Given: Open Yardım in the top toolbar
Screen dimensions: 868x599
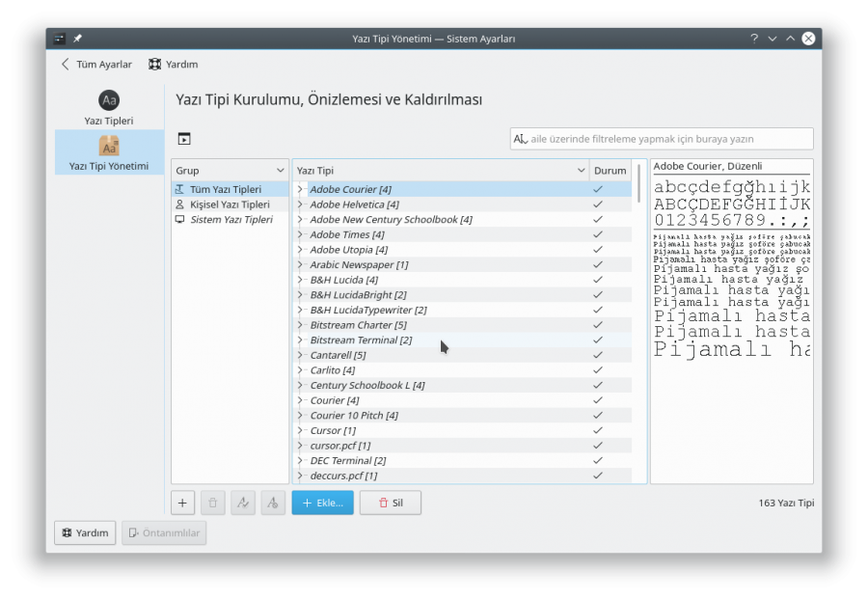Looking at the screenshot, I should tap(174, 65).
